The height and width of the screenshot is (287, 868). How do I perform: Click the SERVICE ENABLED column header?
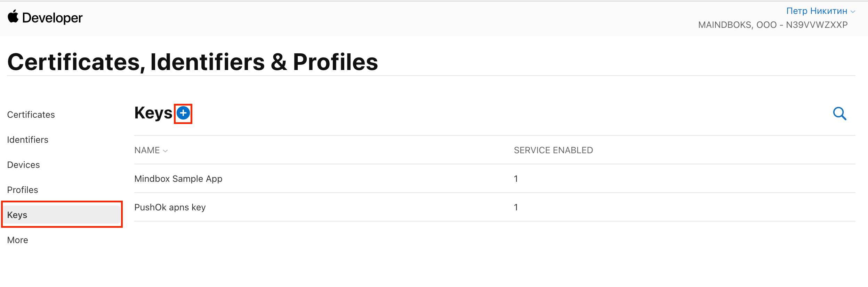coord(553,150)
